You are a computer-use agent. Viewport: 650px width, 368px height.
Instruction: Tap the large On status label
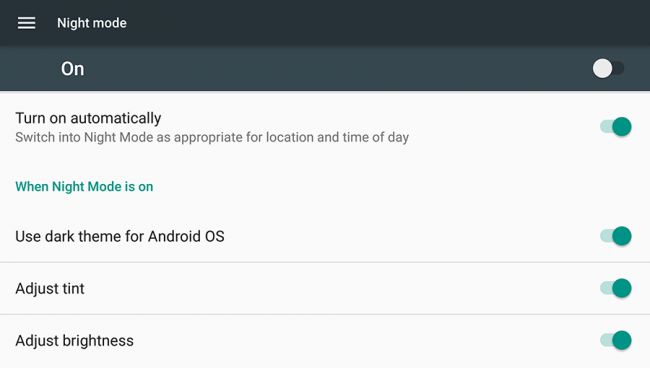click(73, 69)
